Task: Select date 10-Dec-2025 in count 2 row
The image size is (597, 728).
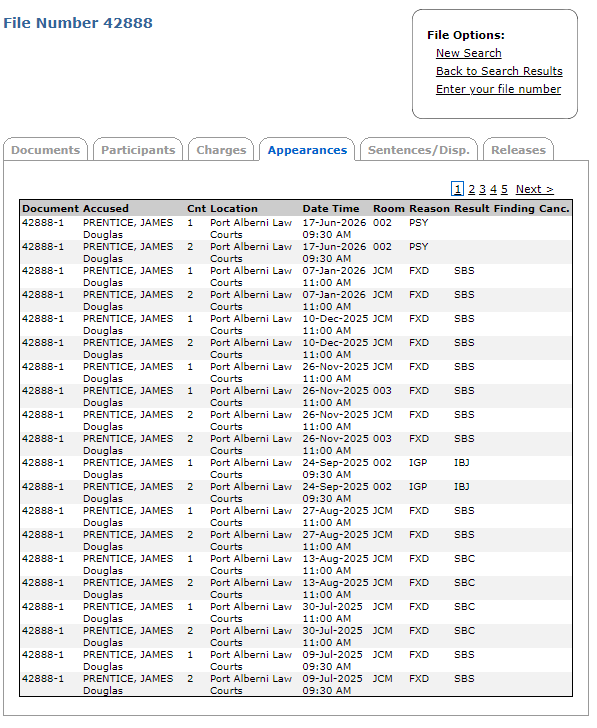Action: pyautogui.click(x=335, y=343)
